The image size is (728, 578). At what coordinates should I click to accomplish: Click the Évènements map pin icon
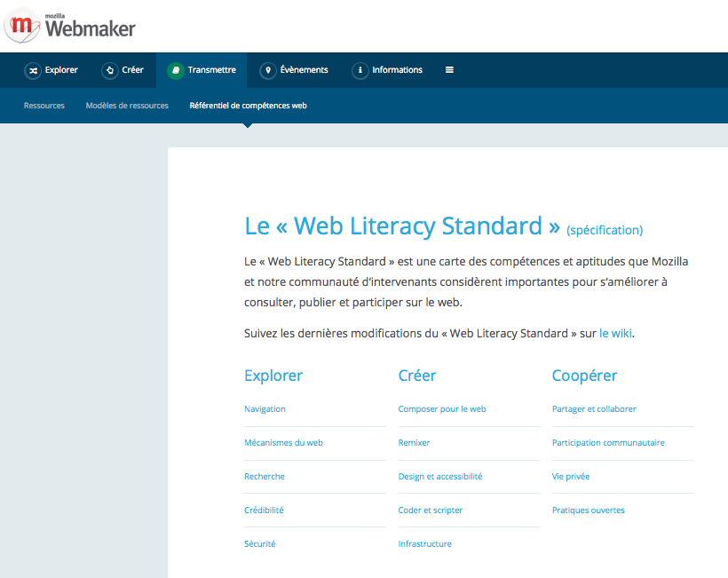click(268, 70)
